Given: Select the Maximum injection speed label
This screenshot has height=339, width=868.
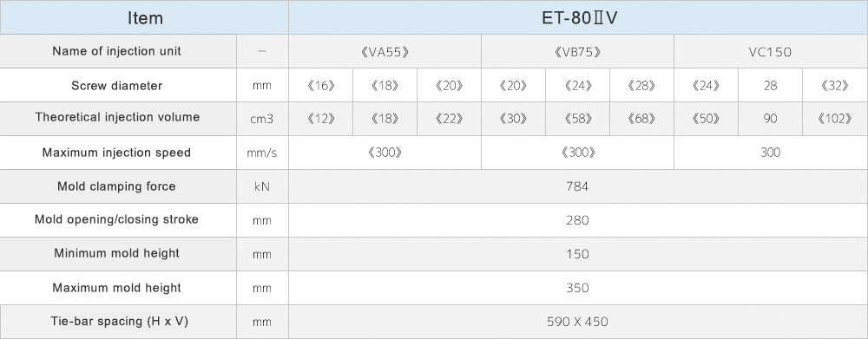Looking at the screenshot, I should click(x=117, y=153).
